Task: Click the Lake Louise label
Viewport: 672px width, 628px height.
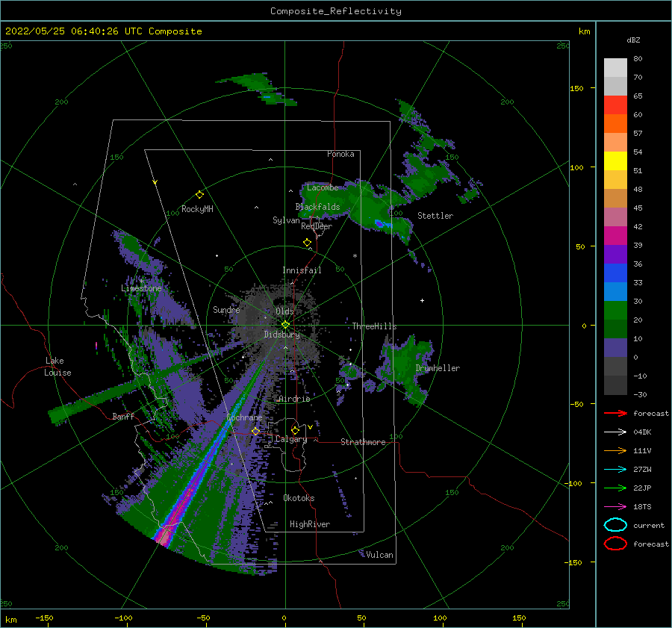Action: (57, 367)
